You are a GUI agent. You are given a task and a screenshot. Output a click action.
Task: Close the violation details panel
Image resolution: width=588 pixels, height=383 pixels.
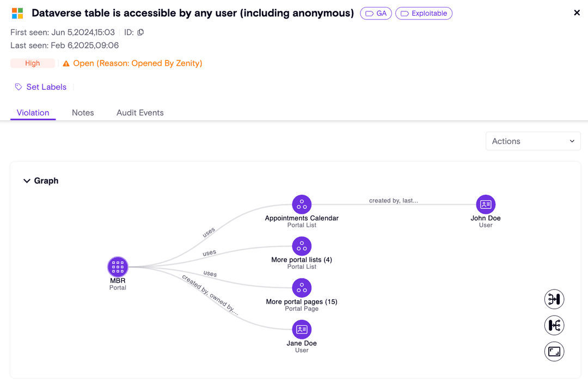tap(577, 13)
